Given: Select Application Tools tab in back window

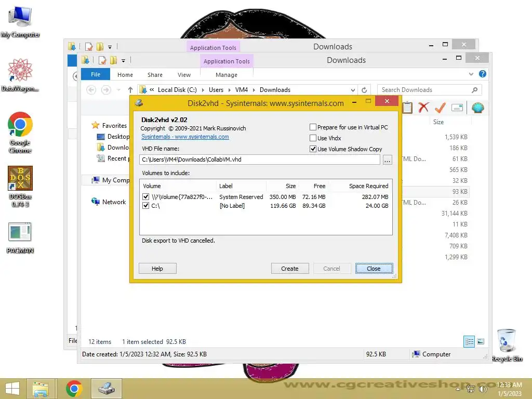Looking at the screenshot, I should 213,48.
